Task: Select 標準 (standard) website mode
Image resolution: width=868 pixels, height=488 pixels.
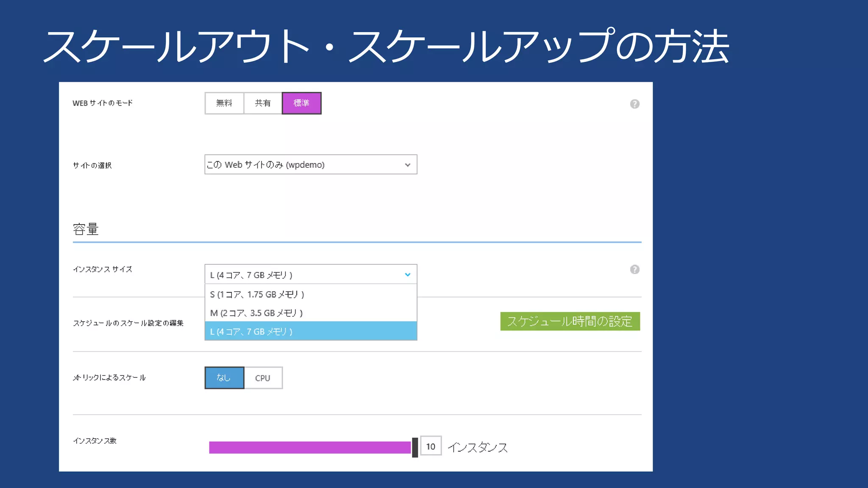Action: coord(301,103)
